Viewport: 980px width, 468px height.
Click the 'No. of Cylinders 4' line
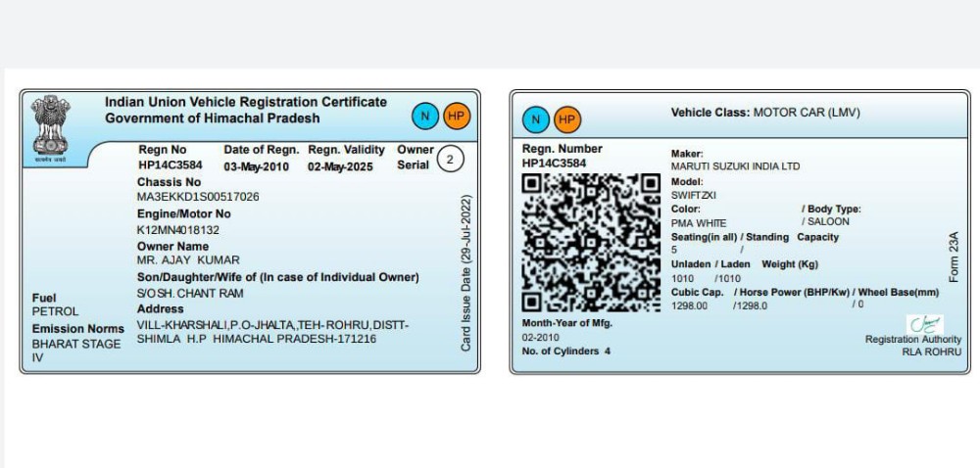point(566,351)
